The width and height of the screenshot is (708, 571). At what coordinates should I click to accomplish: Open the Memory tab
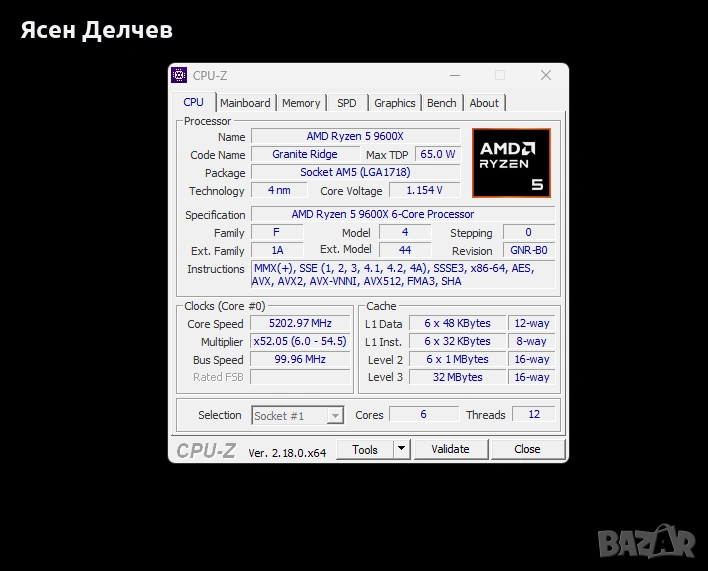[x=301, y=103]
